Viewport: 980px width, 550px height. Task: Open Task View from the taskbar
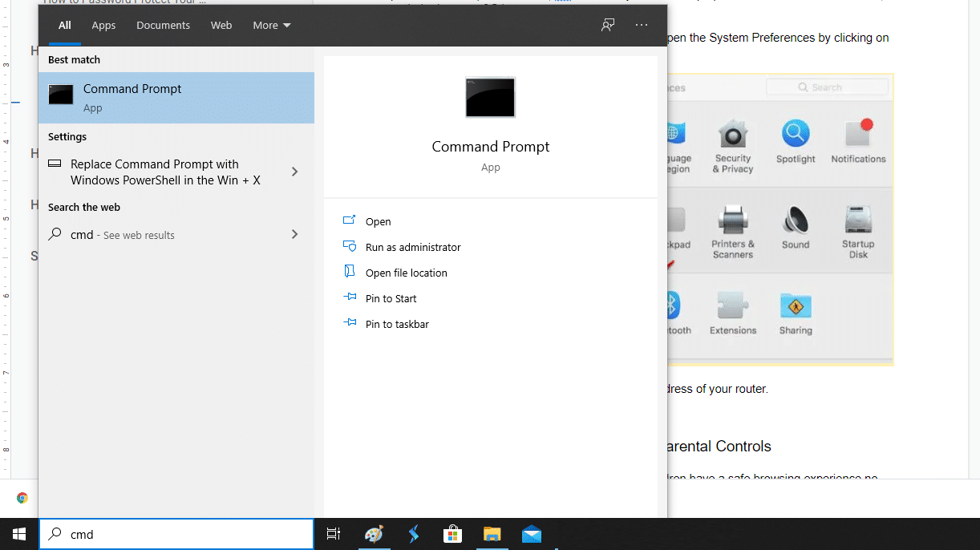pos(333,534)
